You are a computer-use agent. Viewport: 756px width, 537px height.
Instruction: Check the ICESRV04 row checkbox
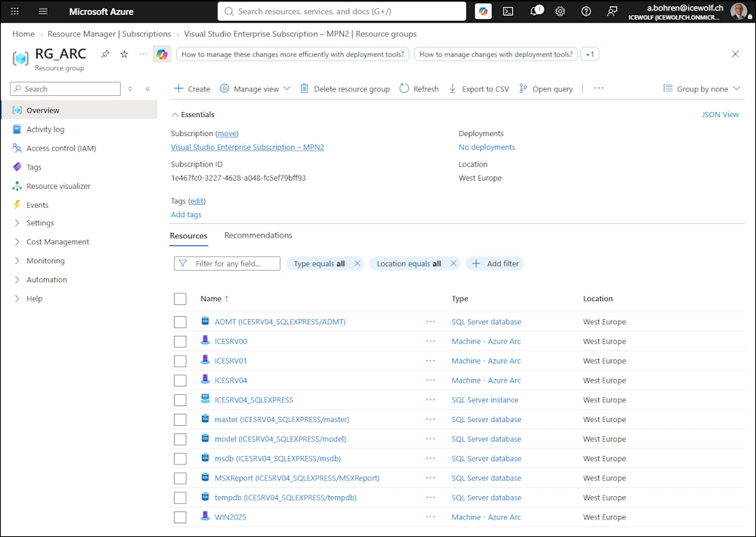(x=180, y=380)
